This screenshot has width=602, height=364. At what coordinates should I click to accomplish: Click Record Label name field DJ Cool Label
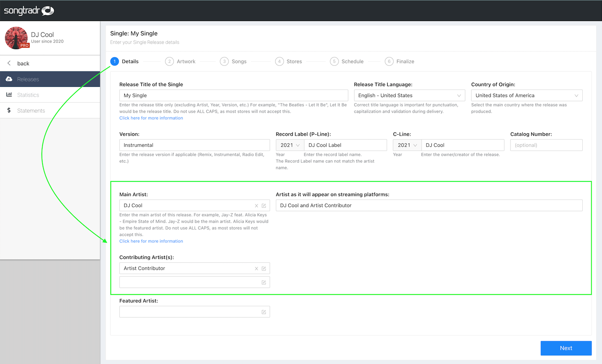345,145
